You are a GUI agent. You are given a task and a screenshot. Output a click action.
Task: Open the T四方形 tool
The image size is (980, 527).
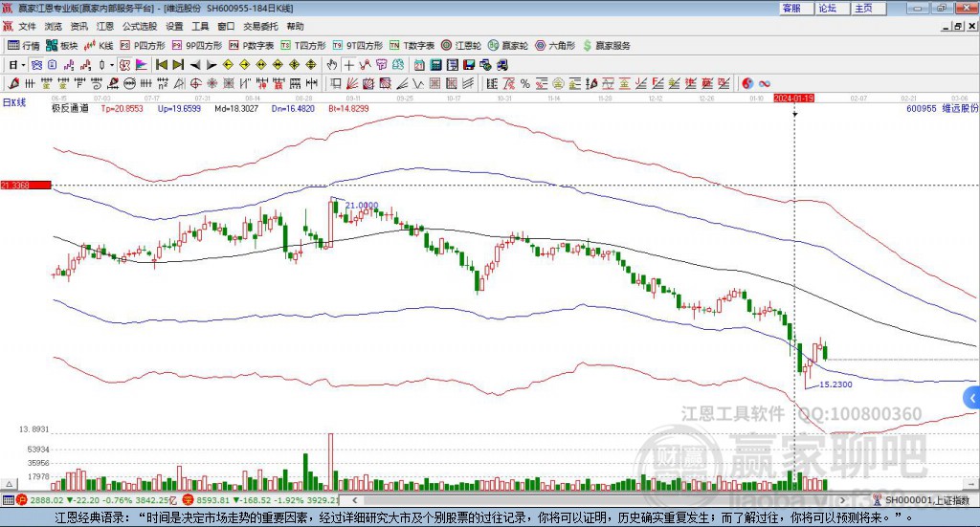(x=303, y=46)
